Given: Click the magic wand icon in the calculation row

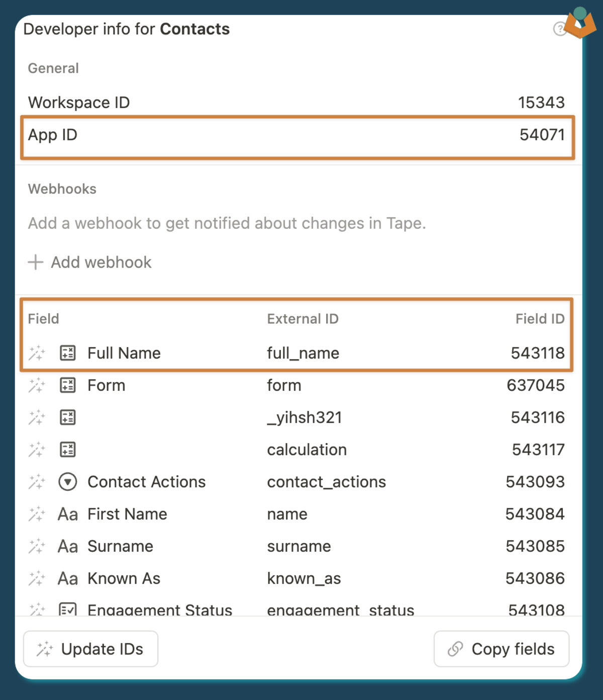Looking at the screenshot, I should (x=37, y=450).
